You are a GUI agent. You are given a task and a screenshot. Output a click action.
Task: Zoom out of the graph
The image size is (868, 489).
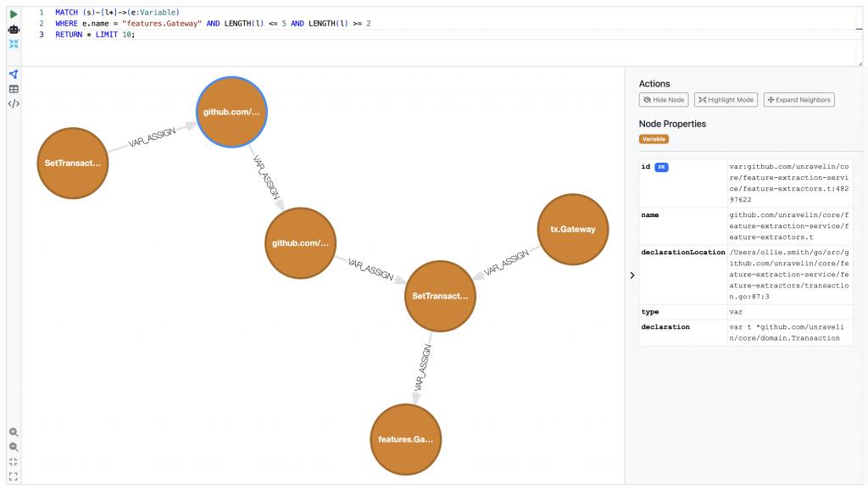coord(14,447)
